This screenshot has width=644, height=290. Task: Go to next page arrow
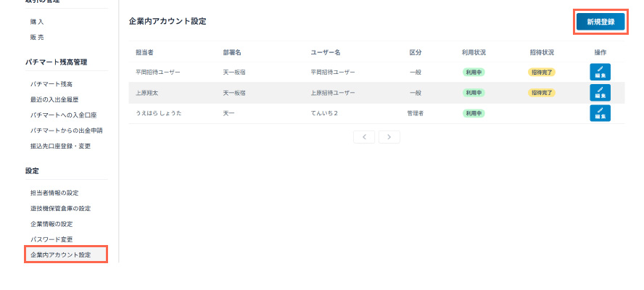click(x=389, y=137)
